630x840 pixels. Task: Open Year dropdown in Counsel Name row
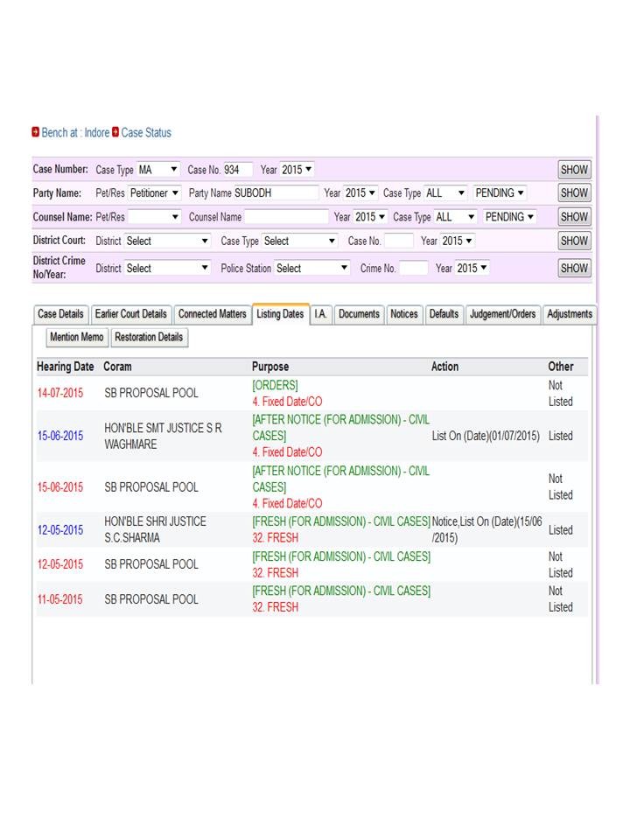coord(370,216)
